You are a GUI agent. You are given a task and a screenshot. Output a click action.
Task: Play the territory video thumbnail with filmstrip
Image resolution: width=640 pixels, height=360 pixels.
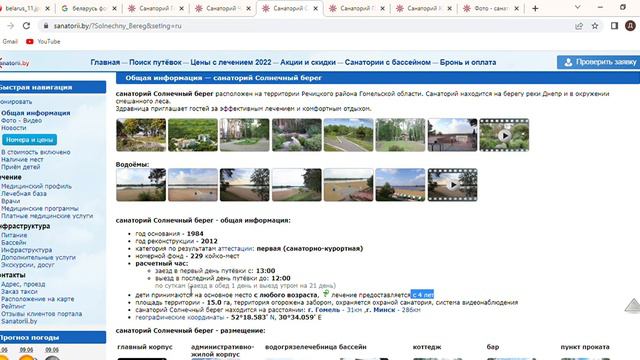point(504,135)
